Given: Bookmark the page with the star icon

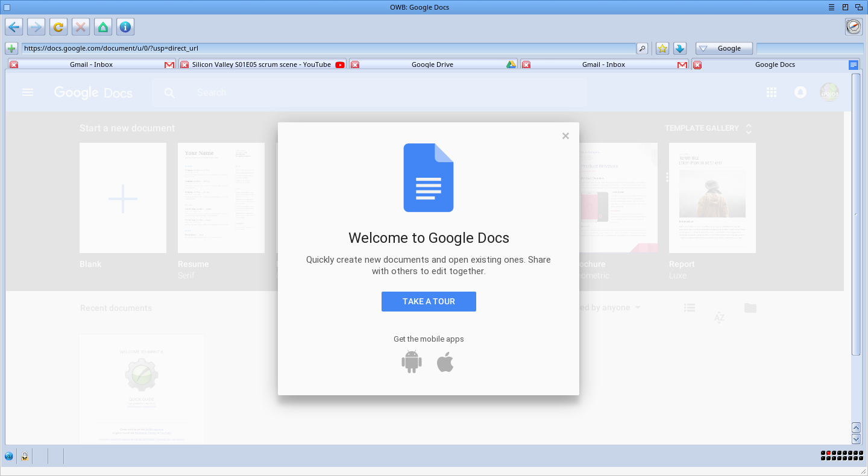Looking at the screenshot, I should point(662,48).
